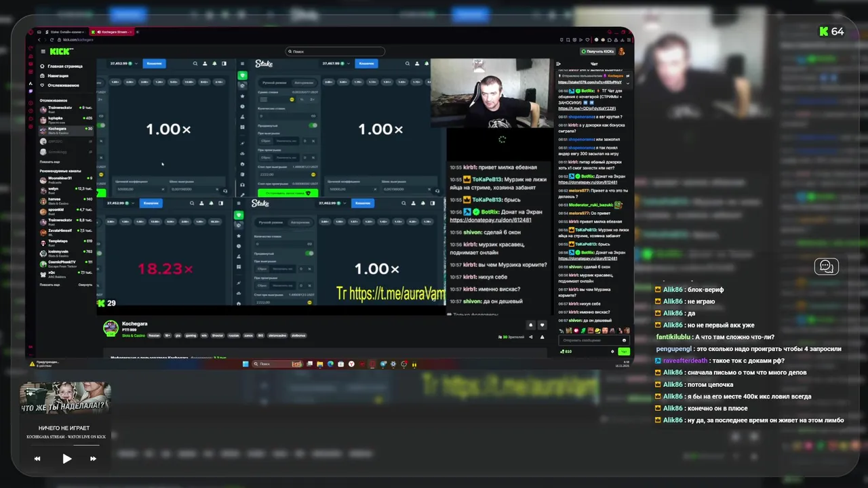This screenshot has width=868, height=488.
Task: Collapse the Чат panel with arrow icon
Action: pos(559,64)
